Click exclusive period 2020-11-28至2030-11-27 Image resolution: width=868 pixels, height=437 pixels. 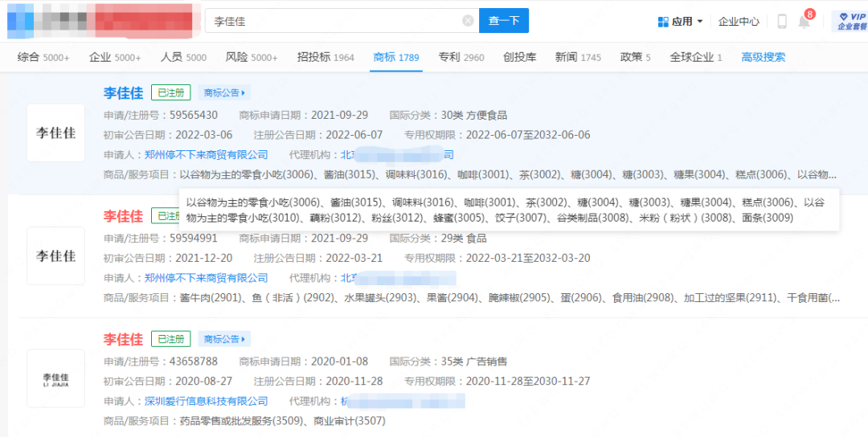[x=528, y=381]
